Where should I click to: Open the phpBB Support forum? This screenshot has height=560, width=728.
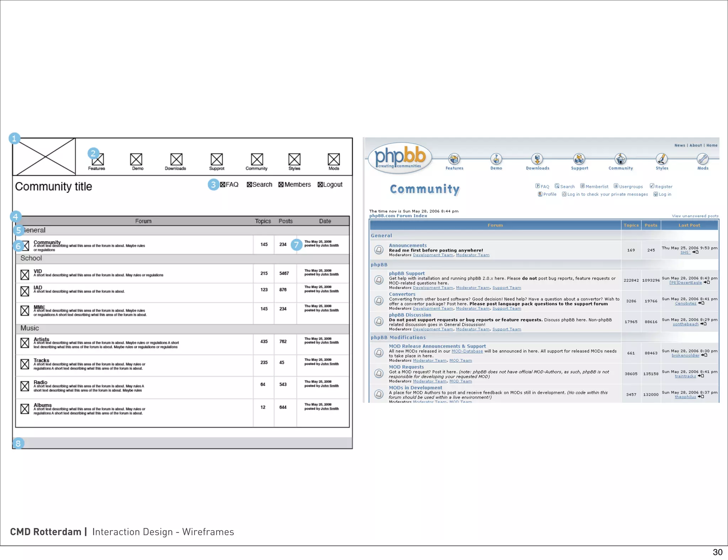(x=407, y=274)
